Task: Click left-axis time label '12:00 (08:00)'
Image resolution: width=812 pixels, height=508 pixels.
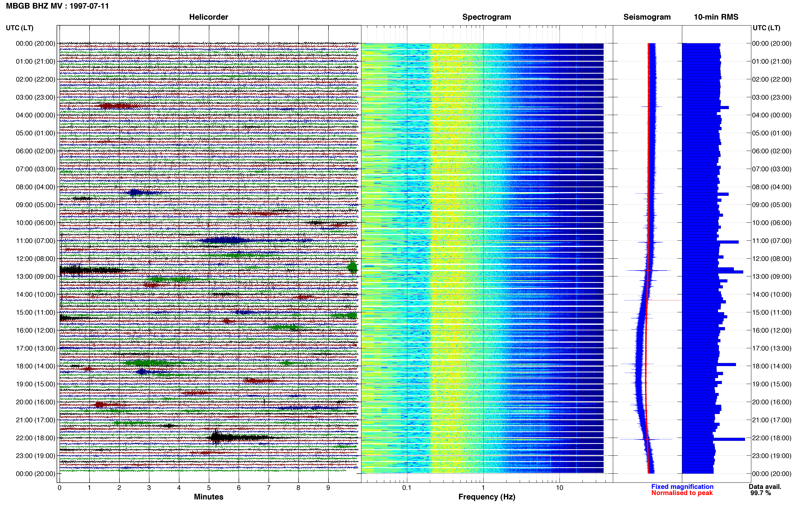Action: (x=36, y=259)
